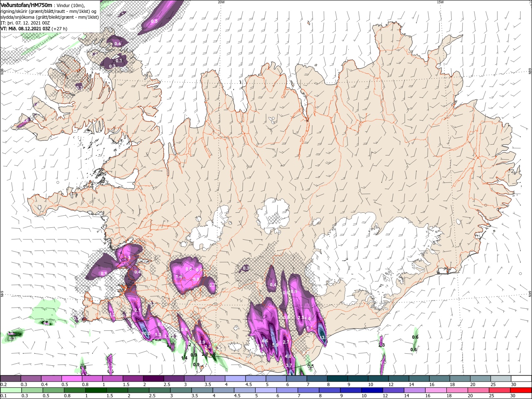Click the 'slydda/snjókoma' legend description line
The width and height of the screenshot is (532, 399).
[49, 17]
